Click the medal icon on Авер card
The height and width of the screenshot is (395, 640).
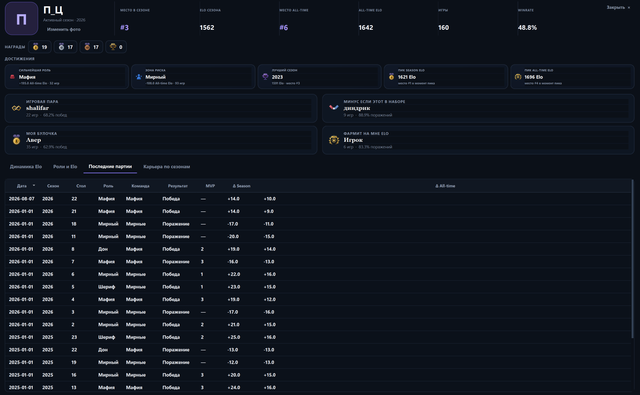pos(16,140)
